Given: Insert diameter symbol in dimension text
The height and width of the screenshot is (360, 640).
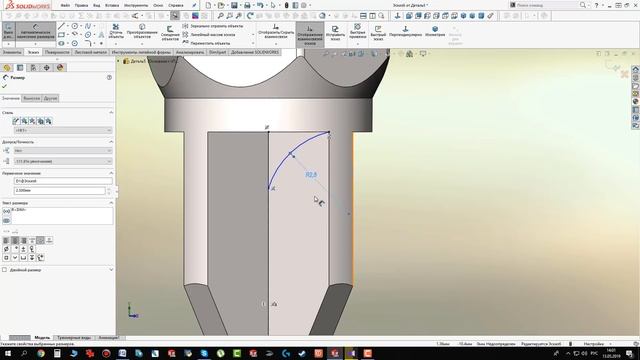Looking at the screenshot, I should [x=6, y=249].
